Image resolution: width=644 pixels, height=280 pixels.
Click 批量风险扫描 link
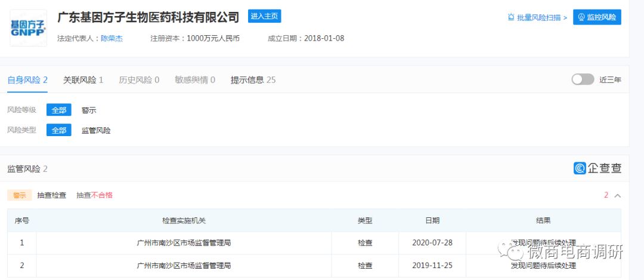tap(537, 17)
